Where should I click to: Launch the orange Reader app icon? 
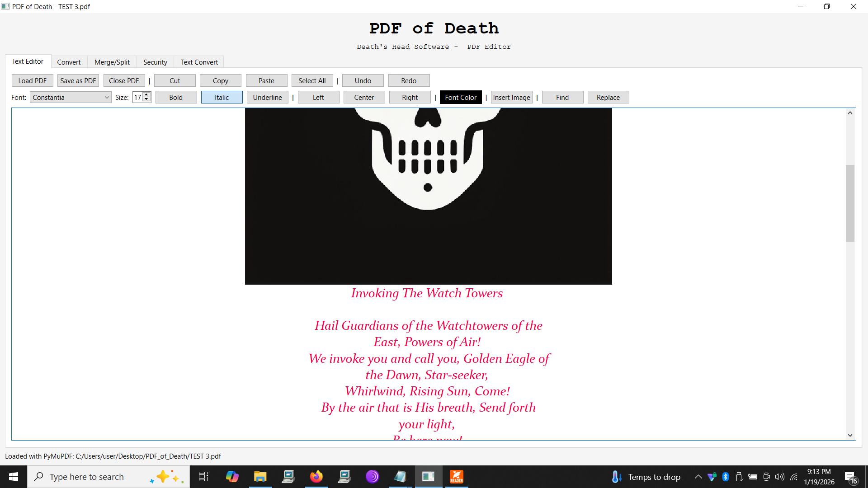tap(456, 477)
